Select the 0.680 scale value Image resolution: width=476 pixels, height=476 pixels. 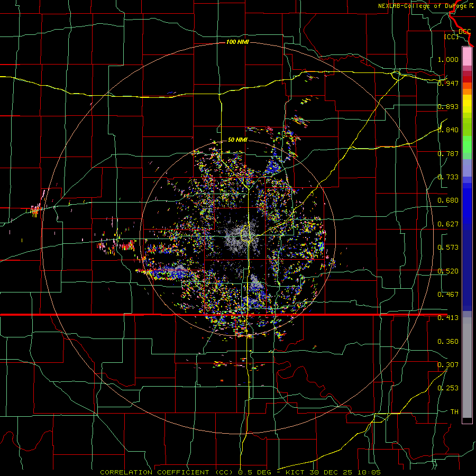point(448,200)
